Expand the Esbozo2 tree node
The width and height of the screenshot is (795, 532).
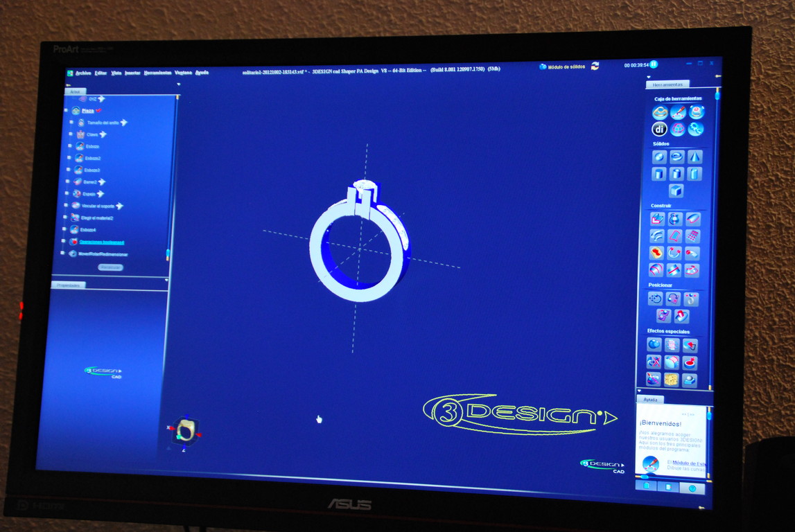pyautogui.click(x=69, y=158)
